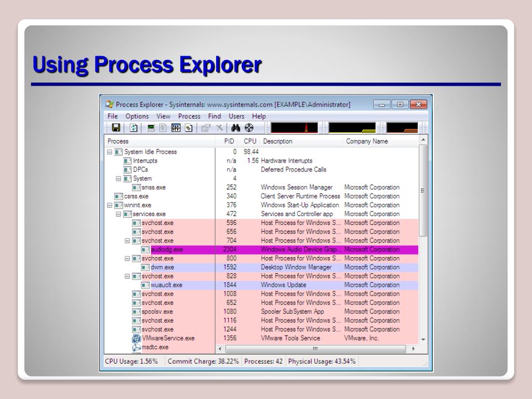Toggle the Show Process Tree icon
This screenshot has height=399, width=532.
coord(163,128)
